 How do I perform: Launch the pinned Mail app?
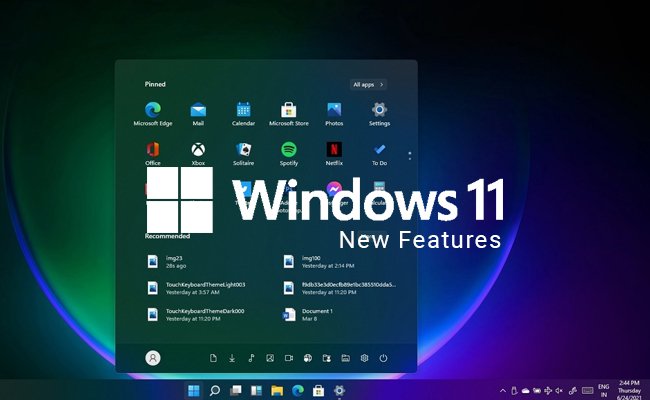point(198,111)
